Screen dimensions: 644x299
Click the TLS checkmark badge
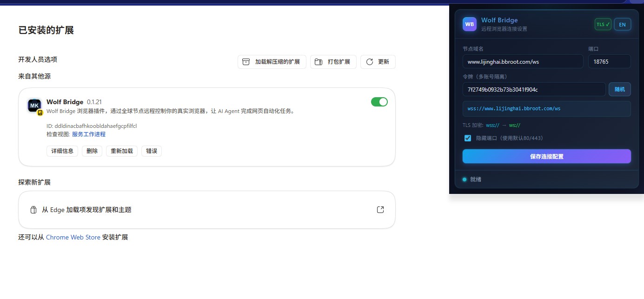pyautogui.click(x=603, y=24)
